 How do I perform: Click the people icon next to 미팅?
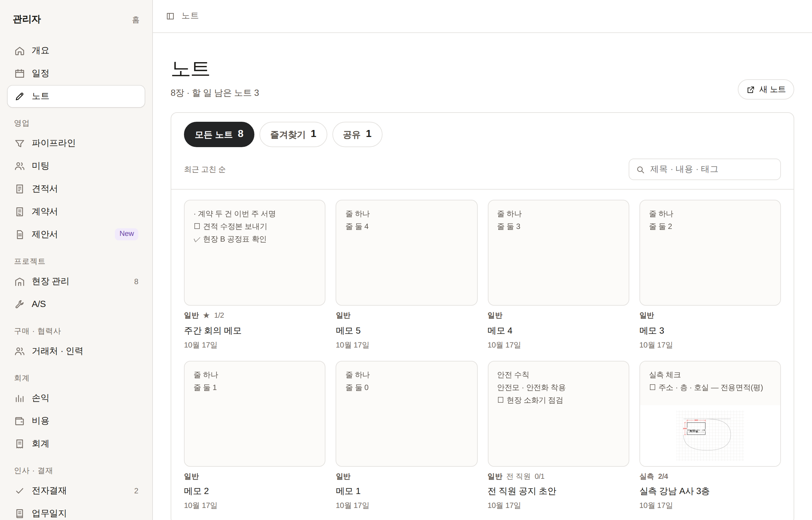click(x=20, y=166)
